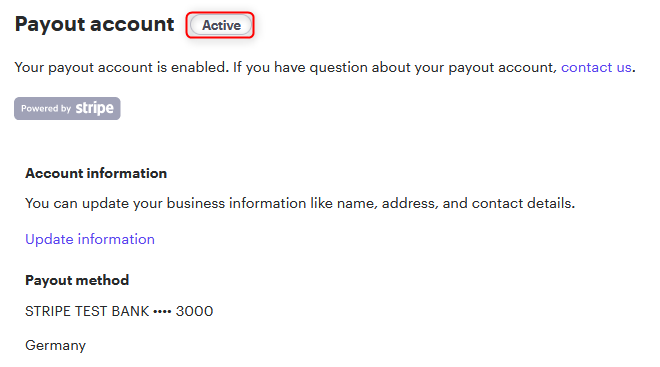
Task: Click the Germany country label
Action: [x=56, y=346]
